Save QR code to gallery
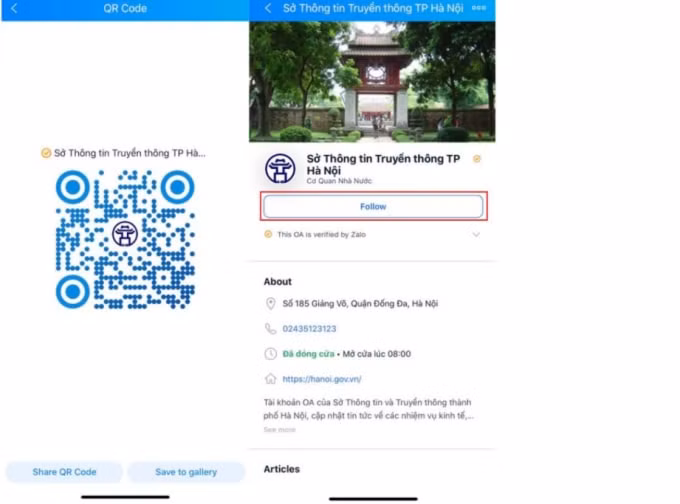The height and width of the screenshot is (504, 680). coord(186,472)
